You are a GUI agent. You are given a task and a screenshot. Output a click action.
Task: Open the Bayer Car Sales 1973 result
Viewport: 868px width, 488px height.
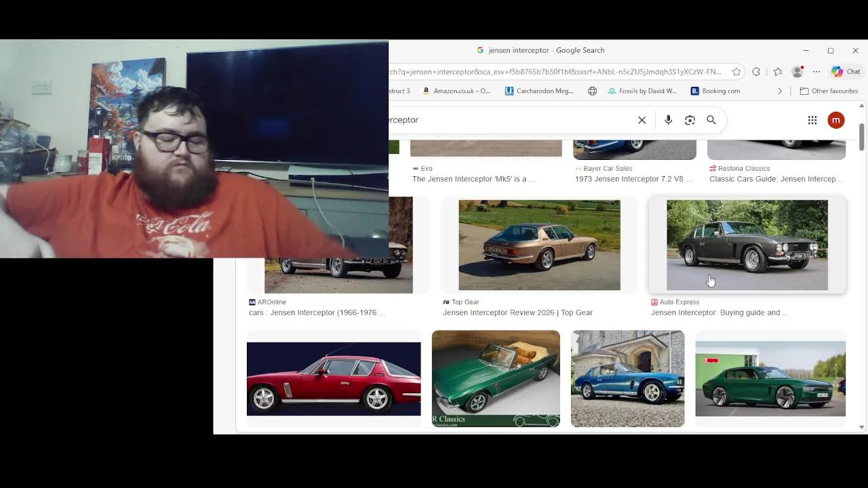pos(633,179)
